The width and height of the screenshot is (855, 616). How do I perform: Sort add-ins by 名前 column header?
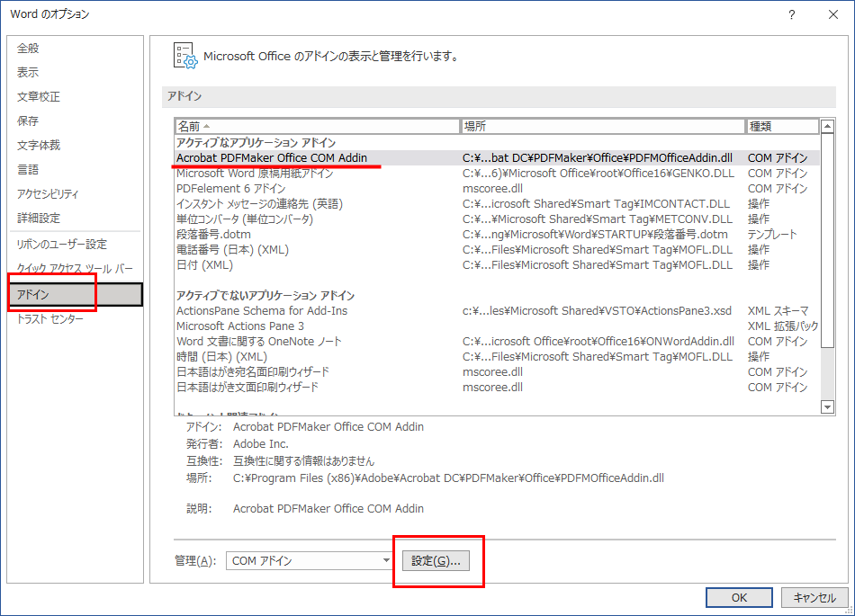(318, 127)
